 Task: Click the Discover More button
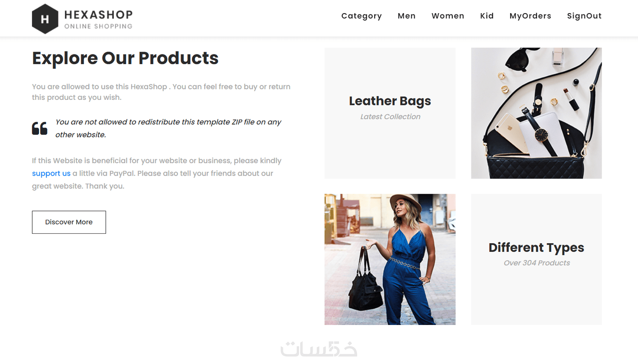coord(69,222)
